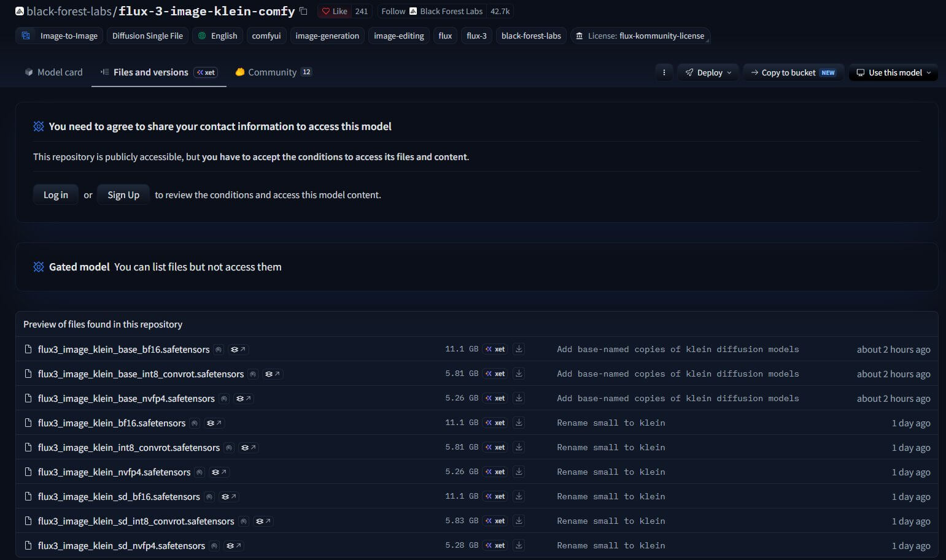Image resolution: width=946 pixels, height=560 pixels.
Task: Expand the Deploy dropdown
Action: [x=708, y=72]
